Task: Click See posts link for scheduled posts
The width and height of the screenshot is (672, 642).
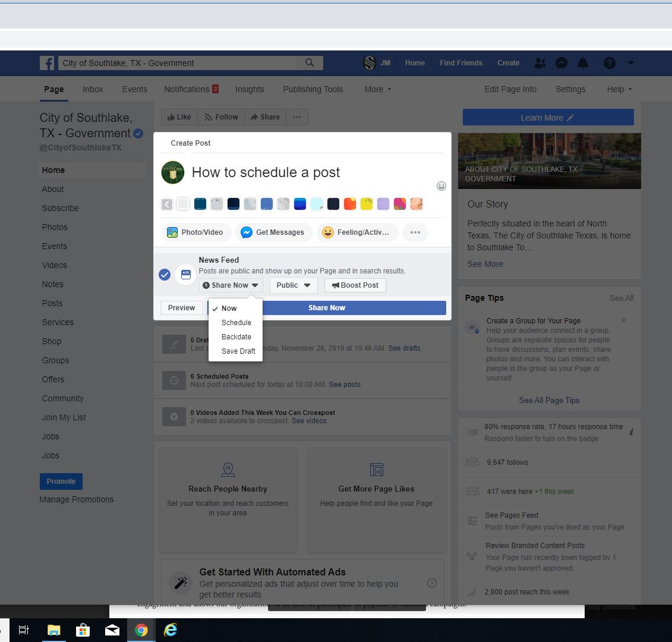Action: (x=345, y=385)
